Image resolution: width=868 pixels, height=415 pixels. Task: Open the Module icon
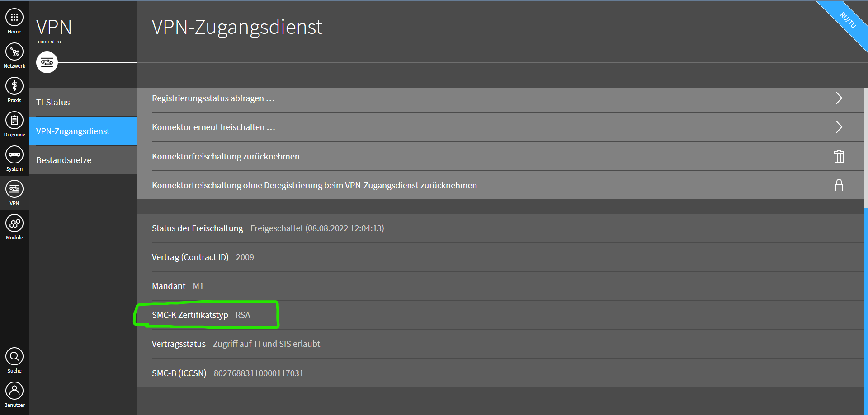[x=14, y=224]
